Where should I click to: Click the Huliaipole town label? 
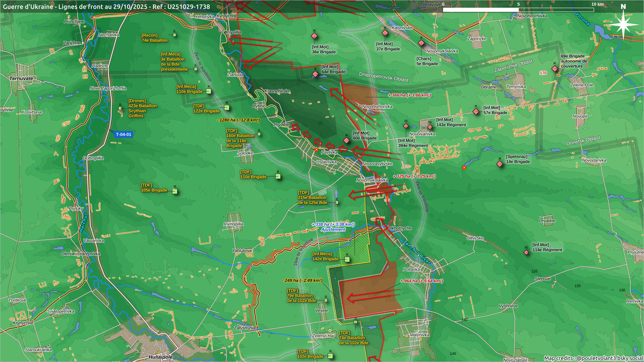(160, 357)
